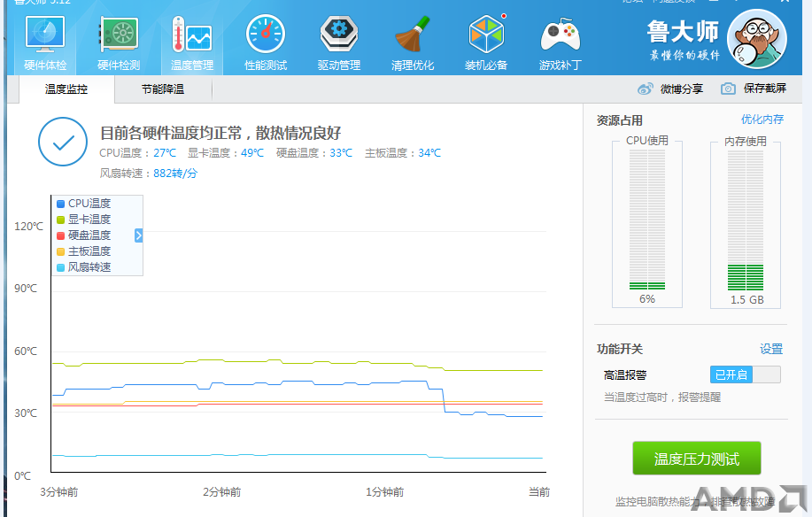Click 微博分享 link

(682, 89)
